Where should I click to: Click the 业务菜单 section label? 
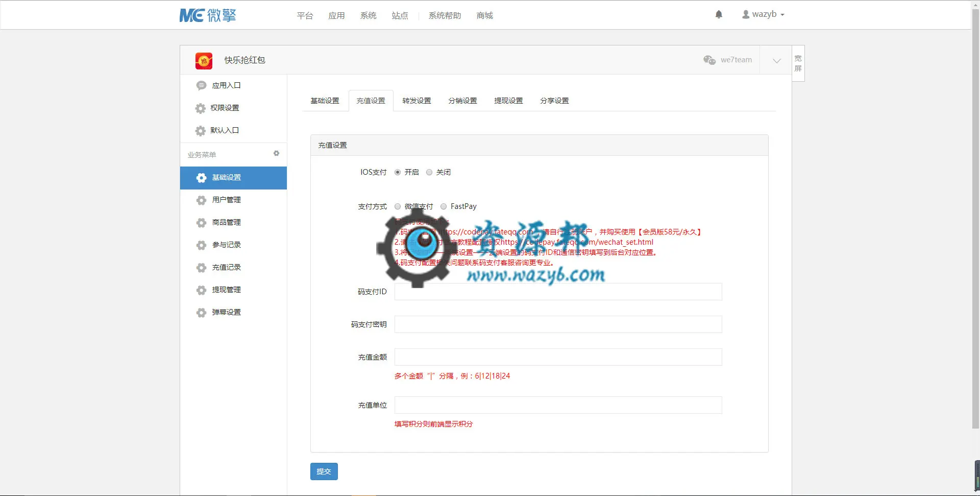coord(202,155)
